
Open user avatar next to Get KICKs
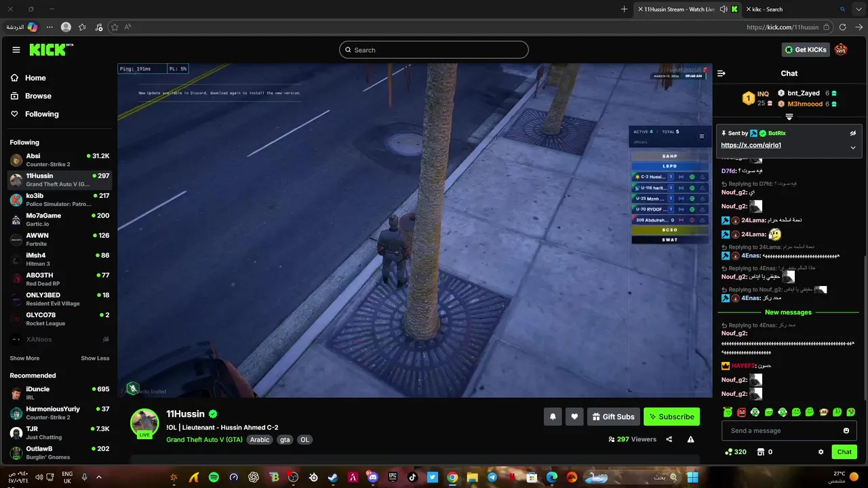[x=841, y=49]
